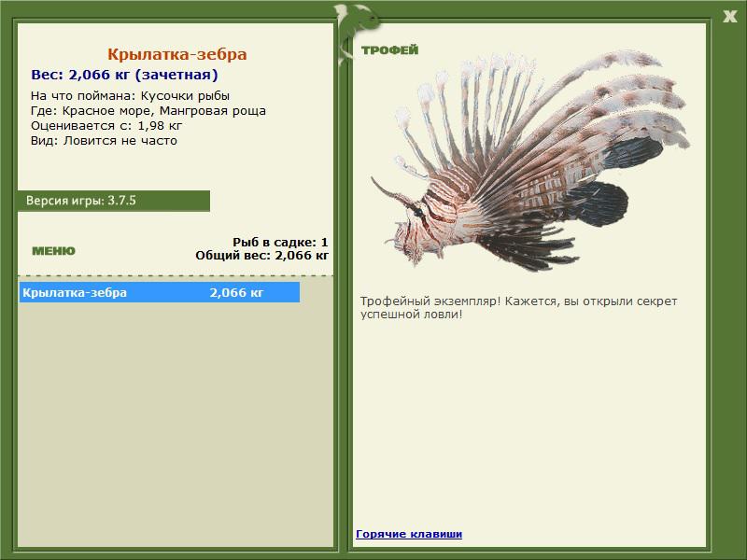Click the Оценивается с: 1,98 кг line
Viewport: 747px width, 560px height.
coord(106,126)
